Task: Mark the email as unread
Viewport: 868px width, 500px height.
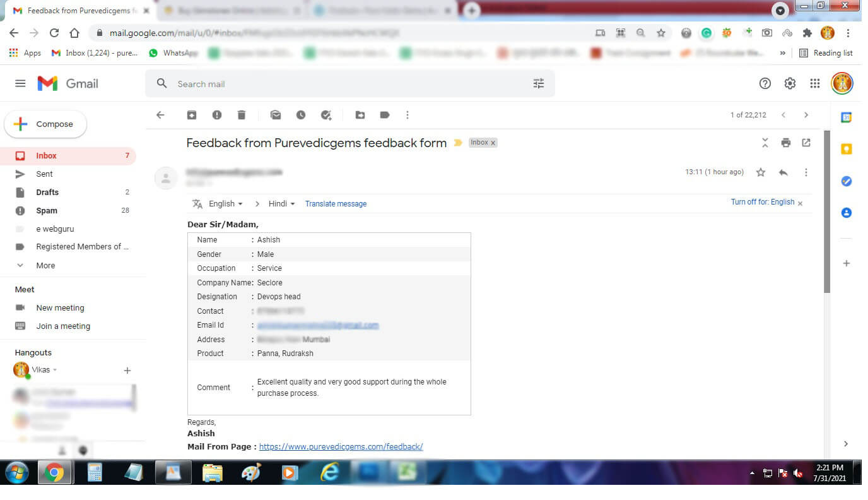Action: [x=276, y=115]
